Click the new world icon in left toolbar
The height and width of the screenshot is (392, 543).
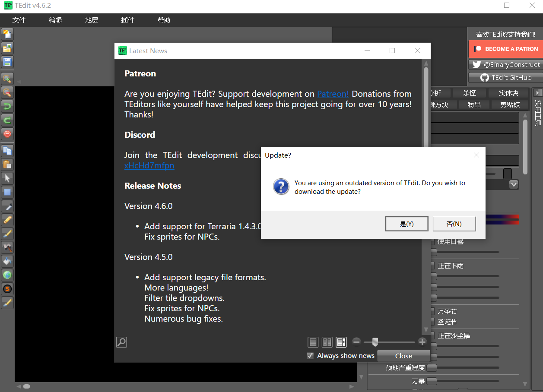coord(7,34)
